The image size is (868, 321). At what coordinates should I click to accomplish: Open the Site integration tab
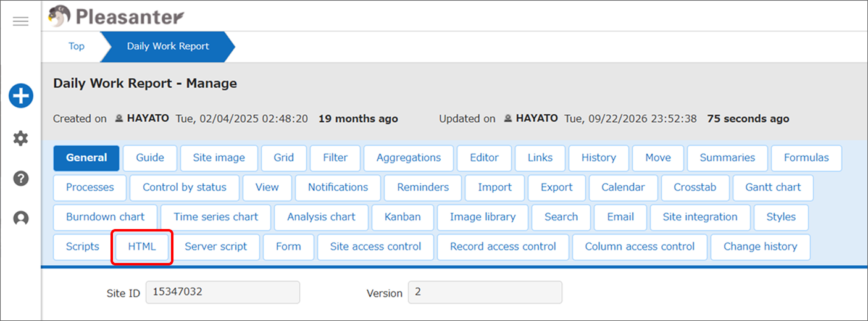[x=700, y=217]
